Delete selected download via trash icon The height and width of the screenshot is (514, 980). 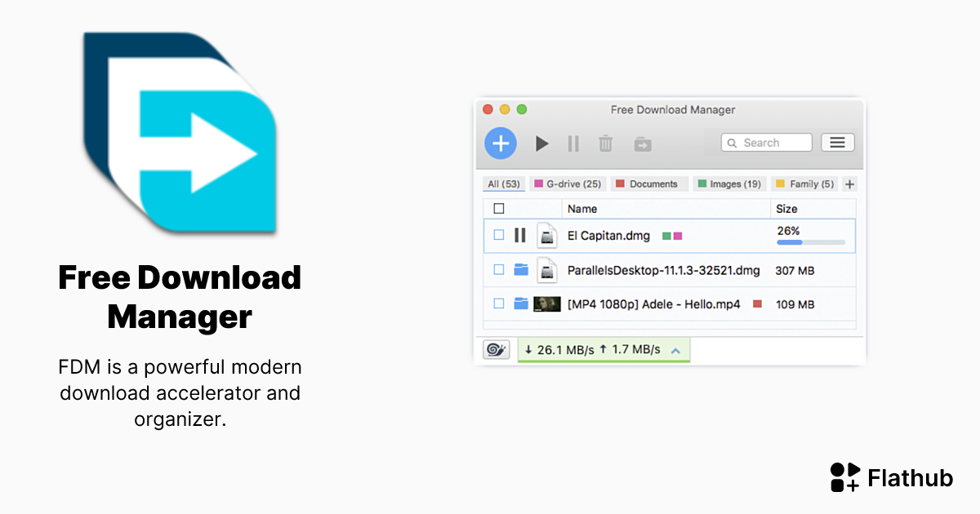[605, 144]
